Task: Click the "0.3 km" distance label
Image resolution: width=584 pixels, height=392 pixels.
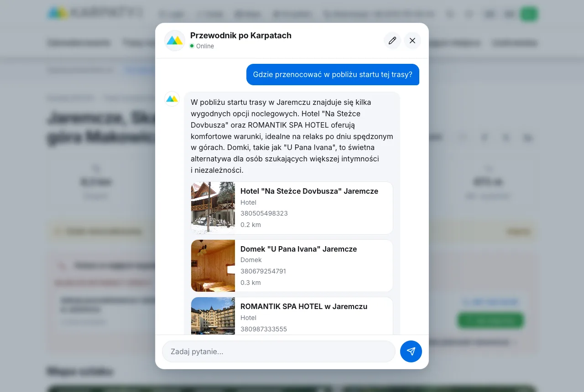Action: click(x=250, y=283)
